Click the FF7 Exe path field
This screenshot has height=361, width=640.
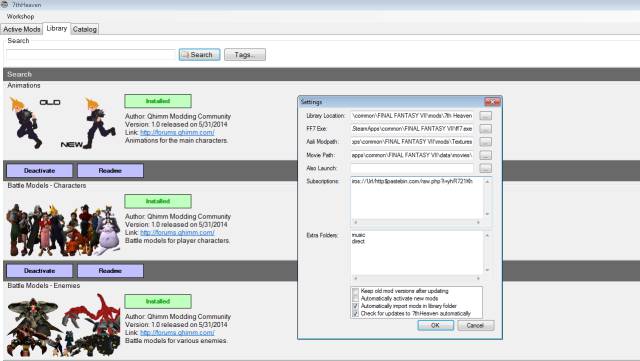412,129
